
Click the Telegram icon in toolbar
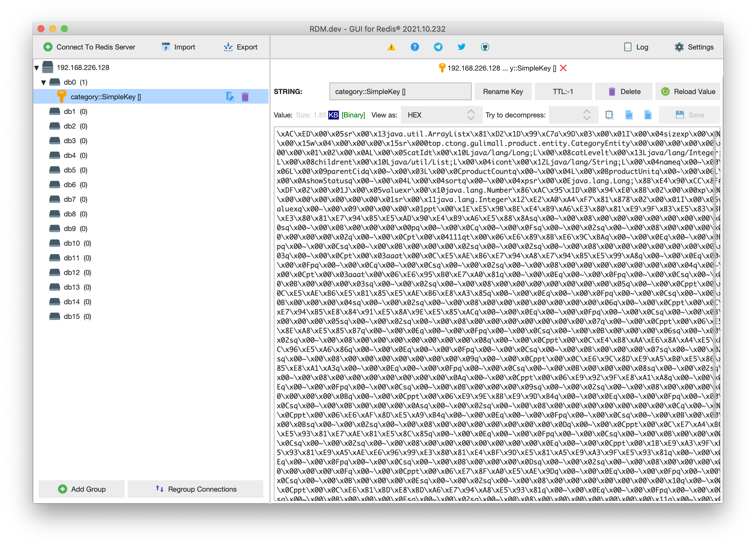click(x=436, y=47)
